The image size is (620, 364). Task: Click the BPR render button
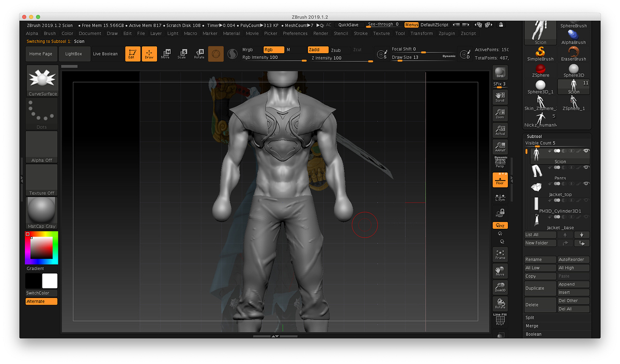(500, 72)
